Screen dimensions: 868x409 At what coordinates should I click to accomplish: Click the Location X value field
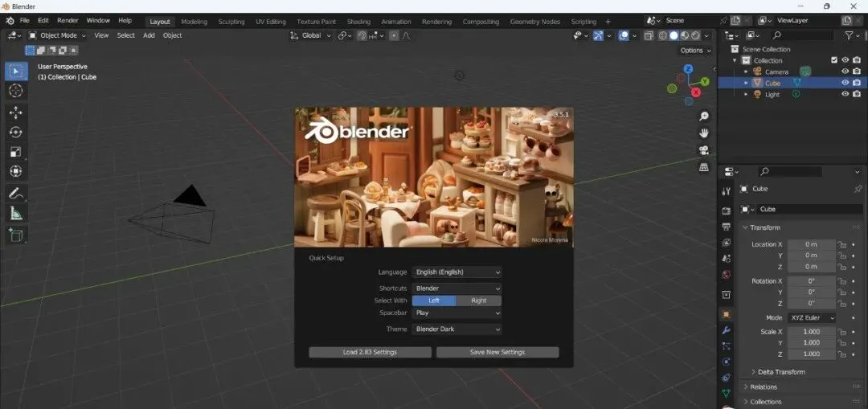pyautogui.click(x=811, y=244)
